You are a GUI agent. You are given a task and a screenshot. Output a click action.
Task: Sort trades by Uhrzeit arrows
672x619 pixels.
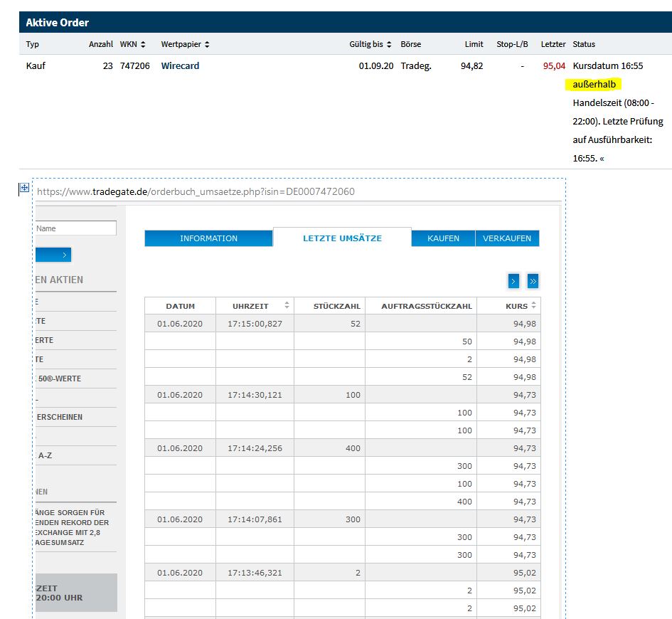coord(287,305)
